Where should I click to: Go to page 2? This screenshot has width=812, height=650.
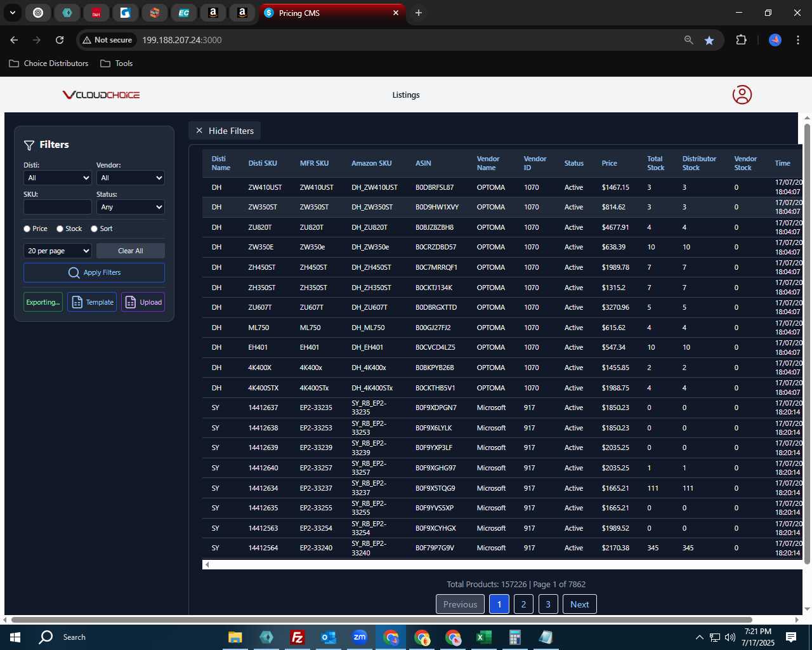coord(523,604)
